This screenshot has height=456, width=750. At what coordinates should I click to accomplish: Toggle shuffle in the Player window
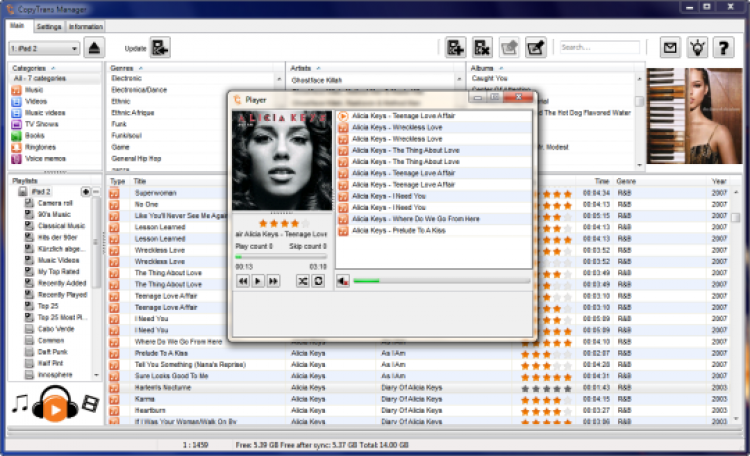(x=303, y=281)
